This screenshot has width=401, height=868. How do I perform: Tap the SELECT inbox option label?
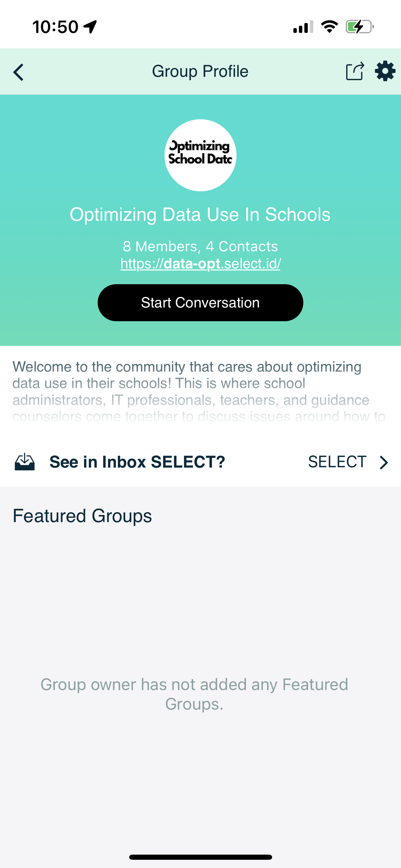point(337,462)
